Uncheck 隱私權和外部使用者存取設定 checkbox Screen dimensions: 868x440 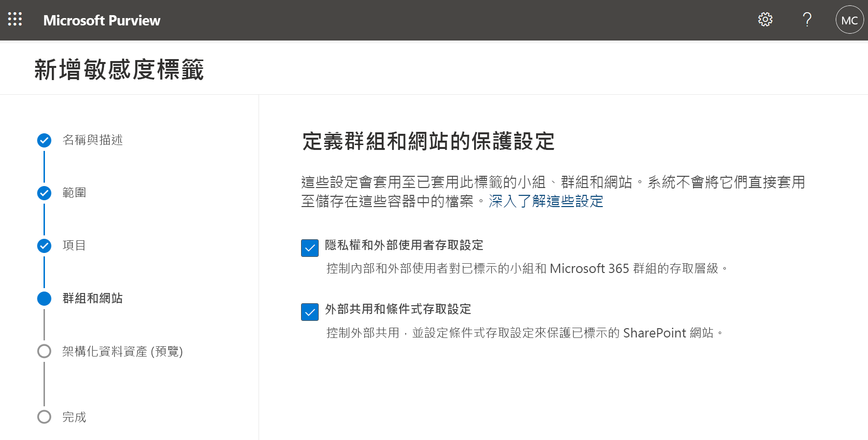pyautogui.click(x=310, y=248)
